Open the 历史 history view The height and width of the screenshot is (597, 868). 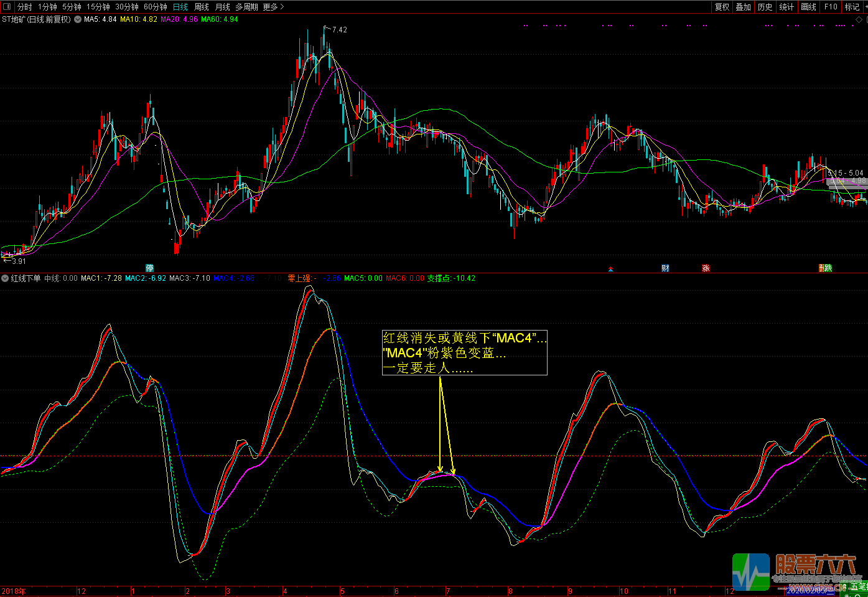(x=765, y=7)
